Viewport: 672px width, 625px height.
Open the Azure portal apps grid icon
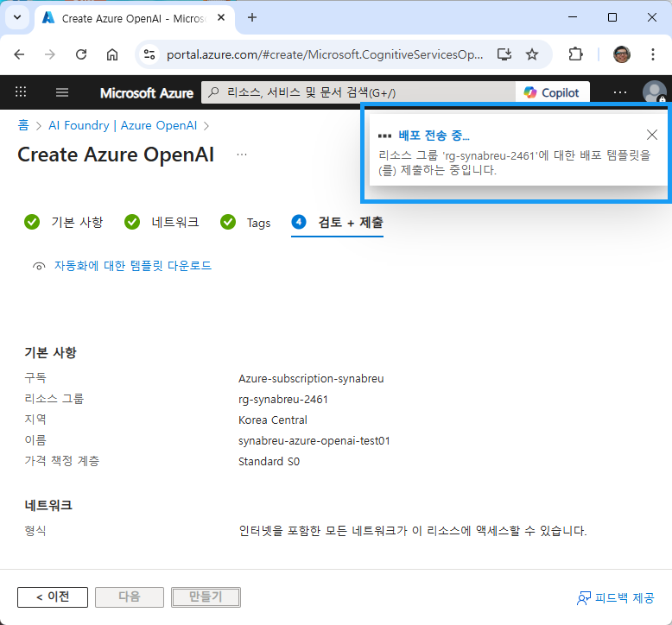tap(21, 92)
